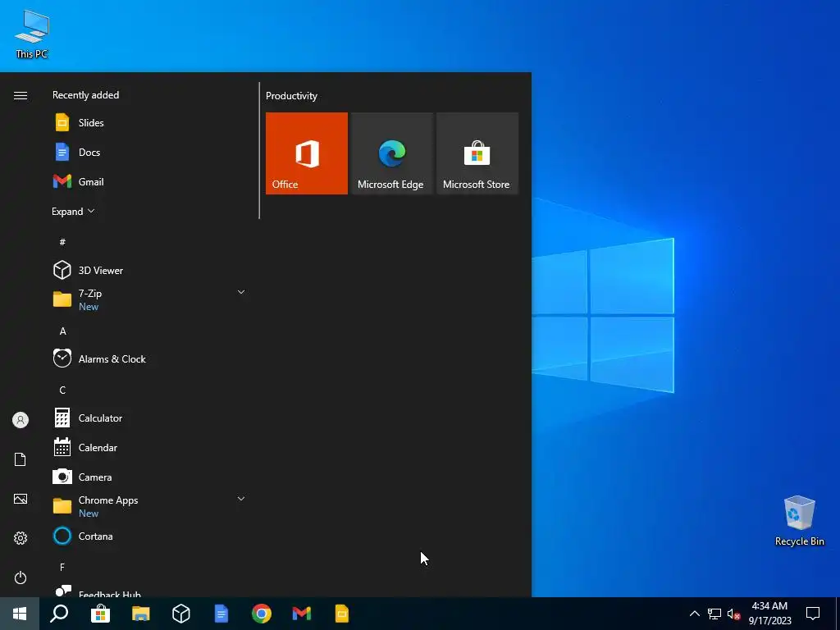The height and width of the screenshot is (630, 840).
Task: Show hidden system tray icons
Action: pos(694,614)
